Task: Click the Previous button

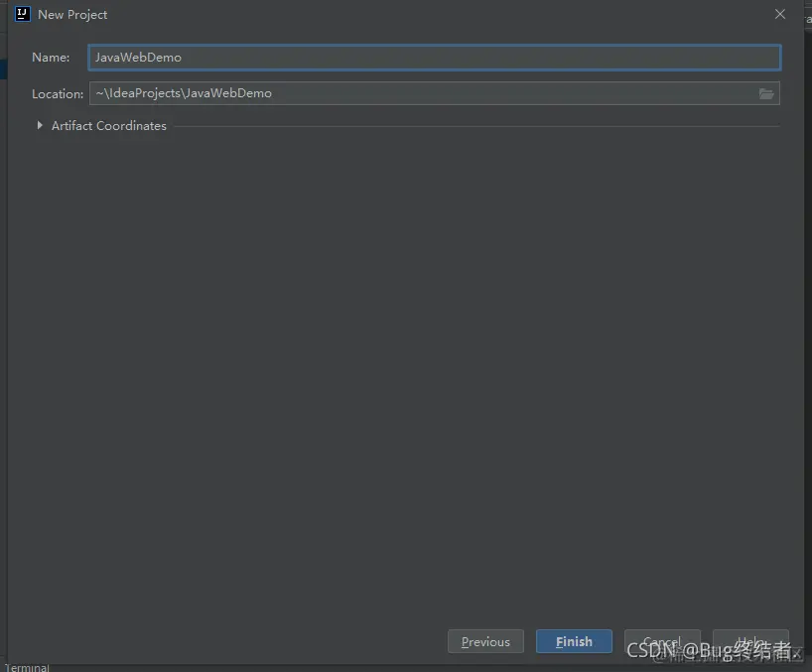Action: pos(485,641)
